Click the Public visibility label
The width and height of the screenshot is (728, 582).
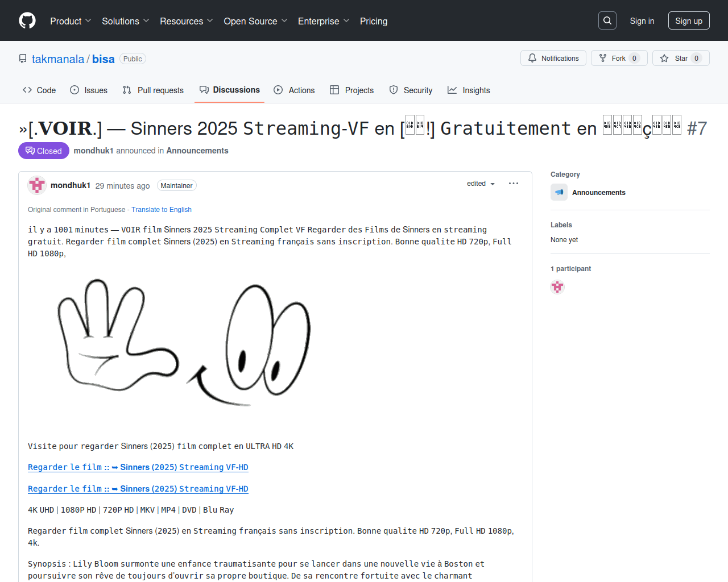coord(133,59)
